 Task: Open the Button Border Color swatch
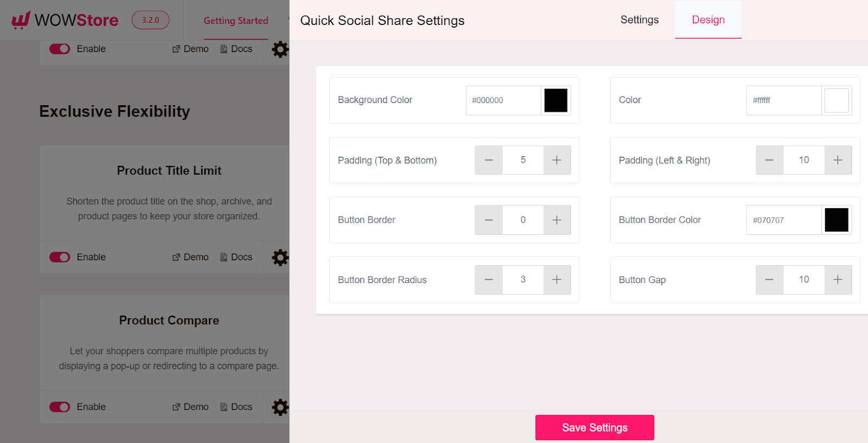pos(836,220)
